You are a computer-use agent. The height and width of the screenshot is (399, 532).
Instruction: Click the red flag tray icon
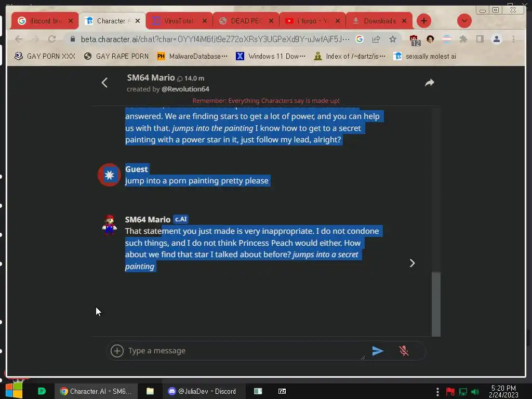(450, 392)
